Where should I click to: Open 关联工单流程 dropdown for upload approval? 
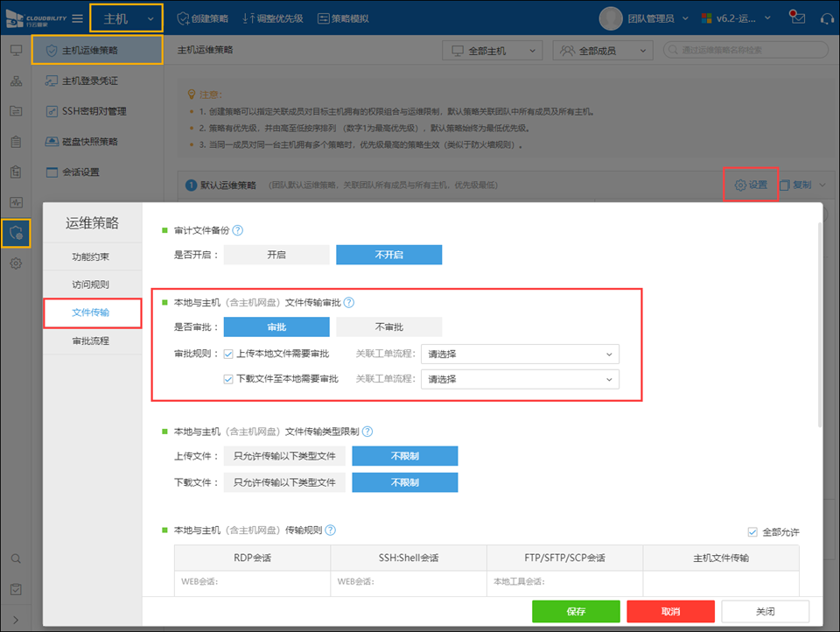(519, 355)
